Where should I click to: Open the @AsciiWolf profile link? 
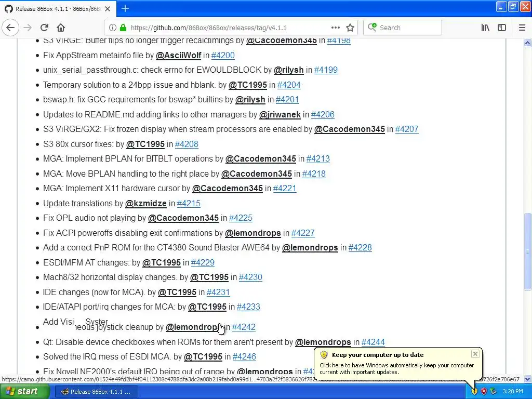179,55
